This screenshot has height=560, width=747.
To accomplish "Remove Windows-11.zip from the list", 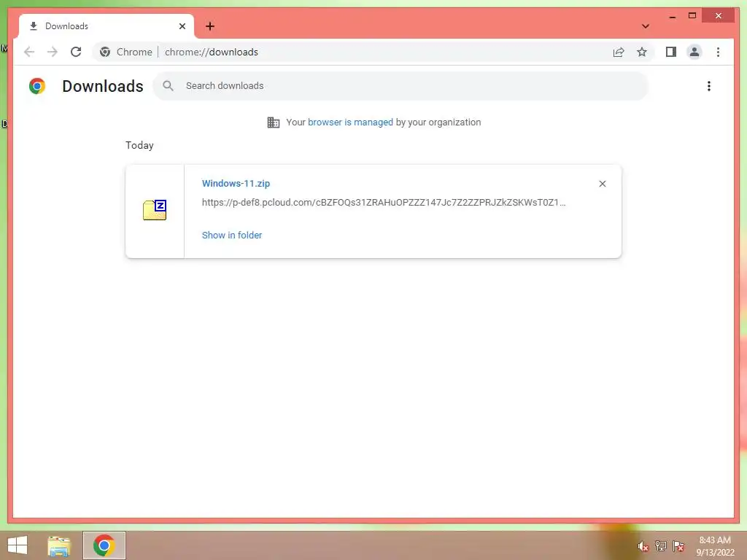I will pos(602,184).
